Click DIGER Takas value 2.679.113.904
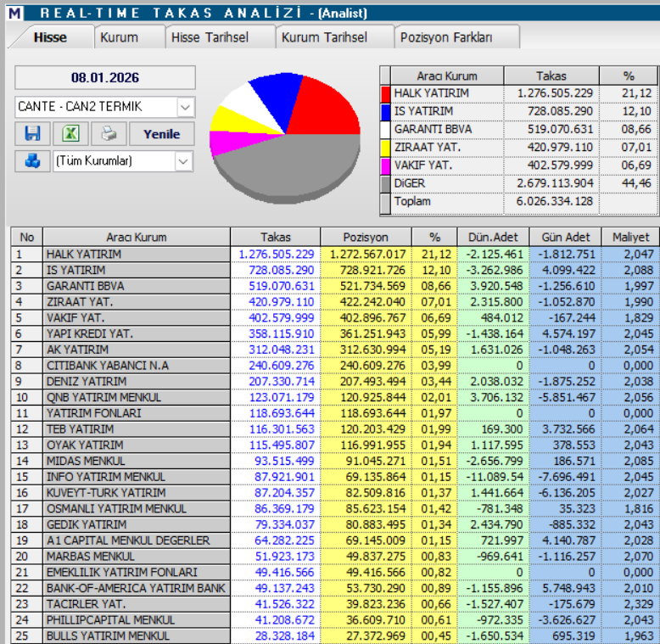 [555, 183]
